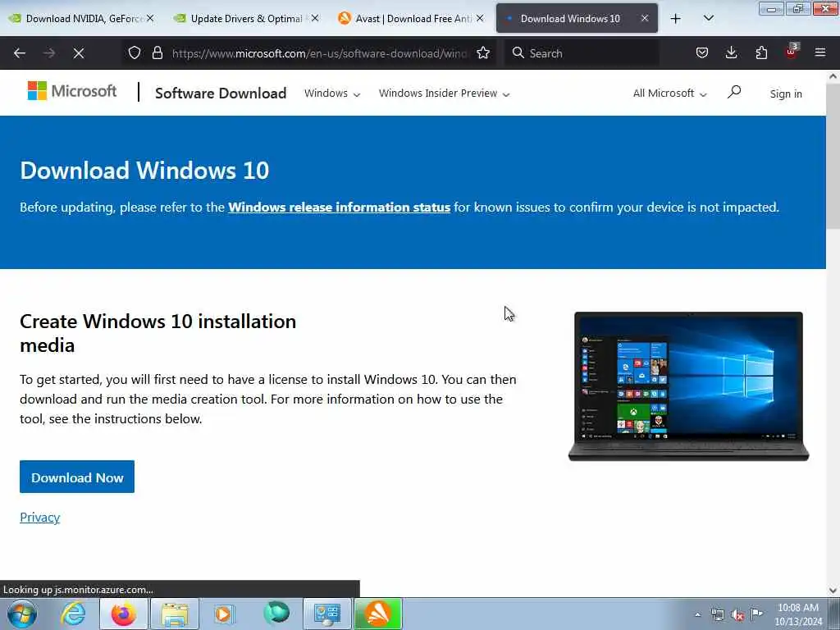
Task: Click the Microsoft logo
Action: pos(72,91)
